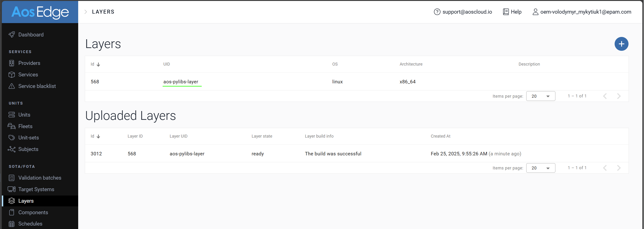Click UID column header in Layers table
The height and width of the screenshot is (229, 644).
[x=167, y=64]
